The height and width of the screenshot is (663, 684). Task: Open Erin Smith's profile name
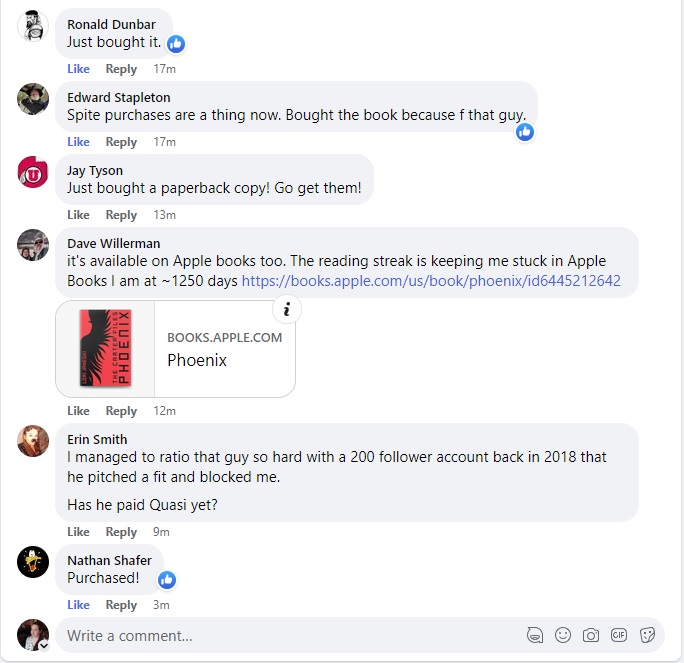pos(97,439)
